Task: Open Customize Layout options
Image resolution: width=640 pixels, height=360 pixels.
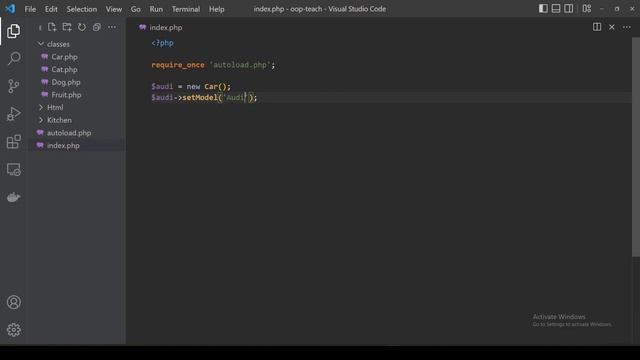Action: 587,9
